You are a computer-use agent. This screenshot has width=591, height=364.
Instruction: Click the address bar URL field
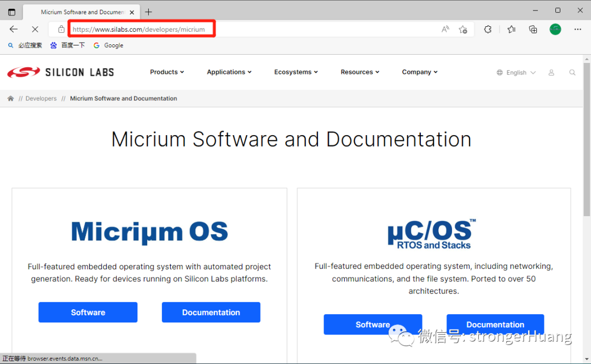(246, 30)
